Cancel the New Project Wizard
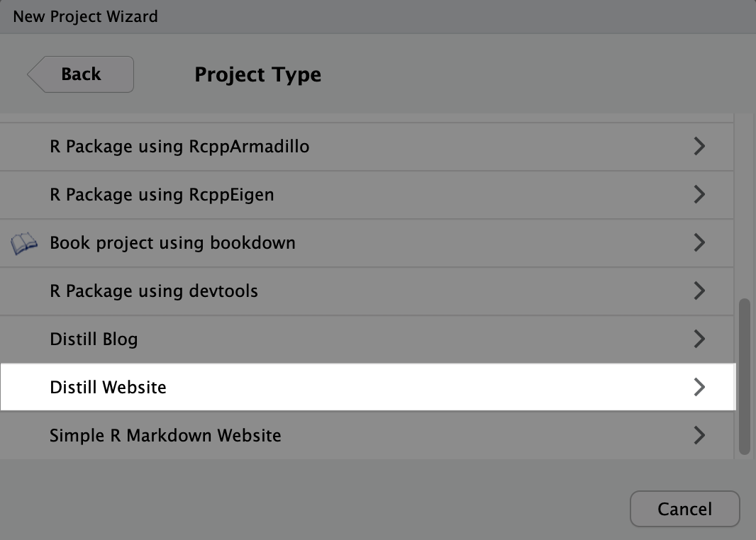 (684, 509)
